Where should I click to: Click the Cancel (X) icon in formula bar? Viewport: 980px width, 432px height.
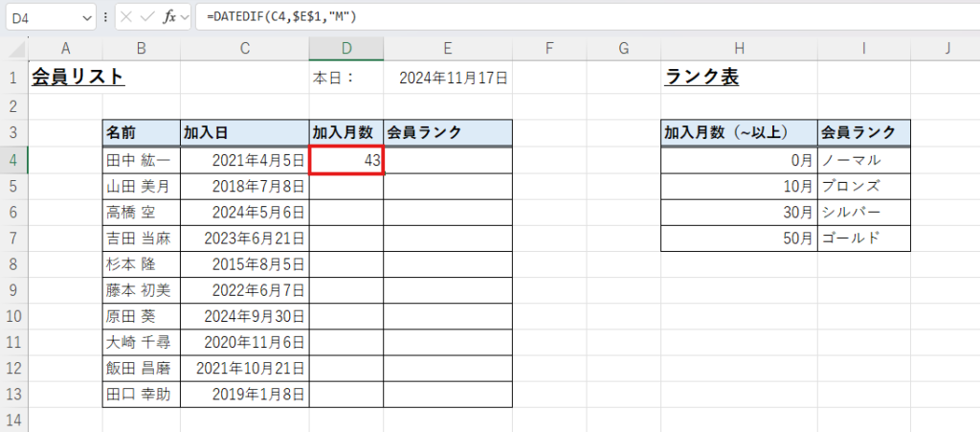pos(127,16)
